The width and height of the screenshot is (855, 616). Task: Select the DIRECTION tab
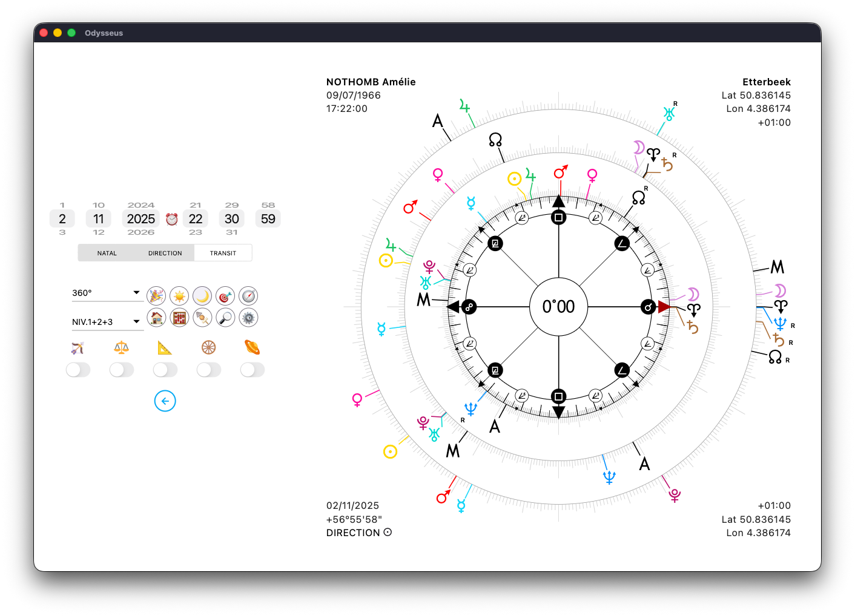[165, 253]
